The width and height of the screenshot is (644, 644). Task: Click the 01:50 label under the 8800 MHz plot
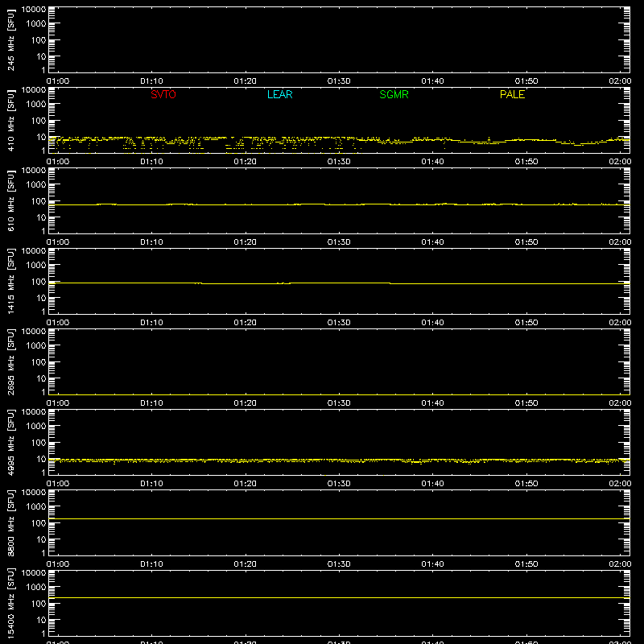(526, 564)
